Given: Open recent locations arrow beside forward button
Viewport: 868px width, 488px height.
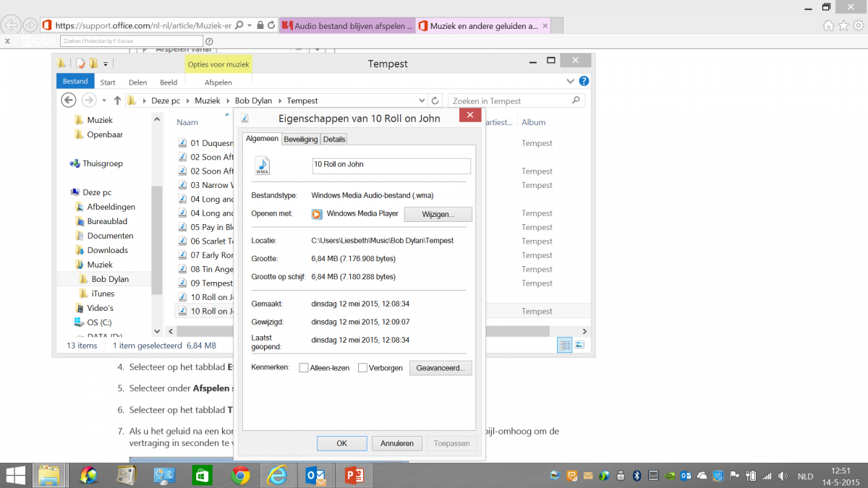Looking at the screenshot, I should pos(104,100).
